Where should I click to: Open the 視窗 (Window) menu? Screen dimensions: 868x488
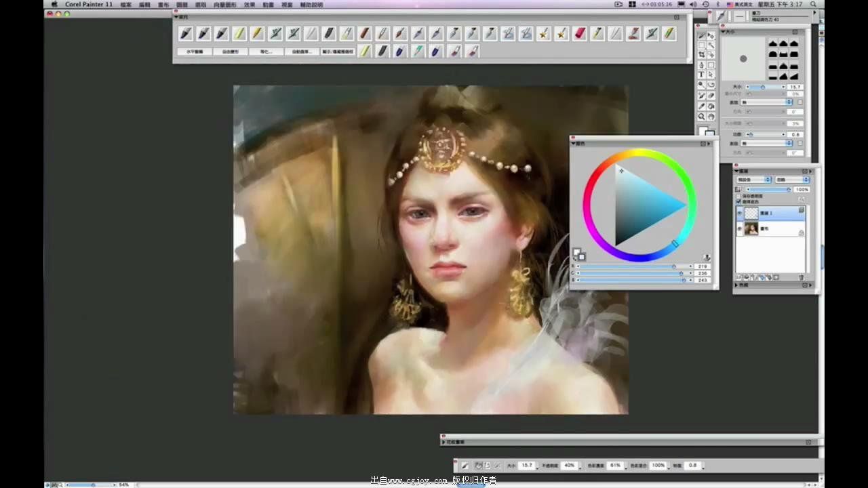click(x=287, y=4)
